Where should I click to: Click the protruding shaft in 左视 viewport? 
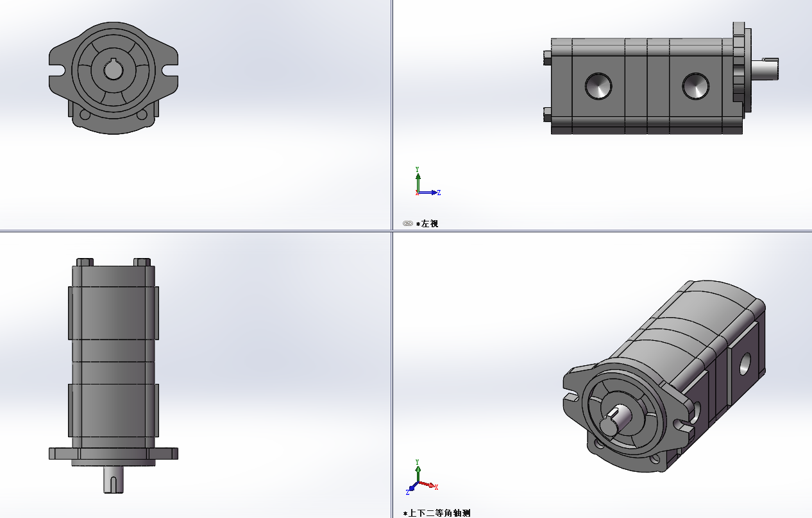pyautogui.click(x=765, y=68)
